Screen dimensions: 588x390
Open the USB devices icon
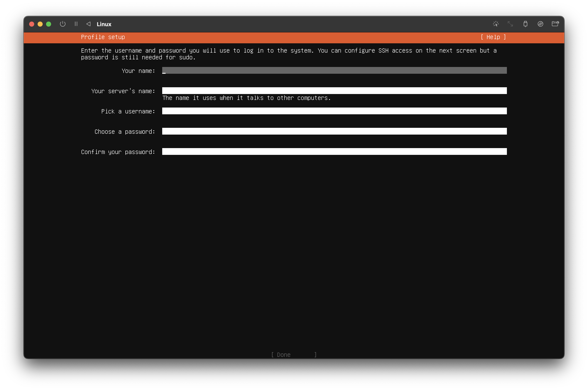[x=525, y=24]
